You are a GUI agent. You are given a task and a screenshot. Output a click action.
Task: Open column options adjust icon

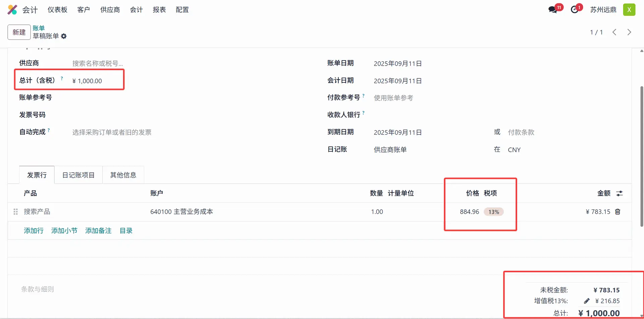620,193
